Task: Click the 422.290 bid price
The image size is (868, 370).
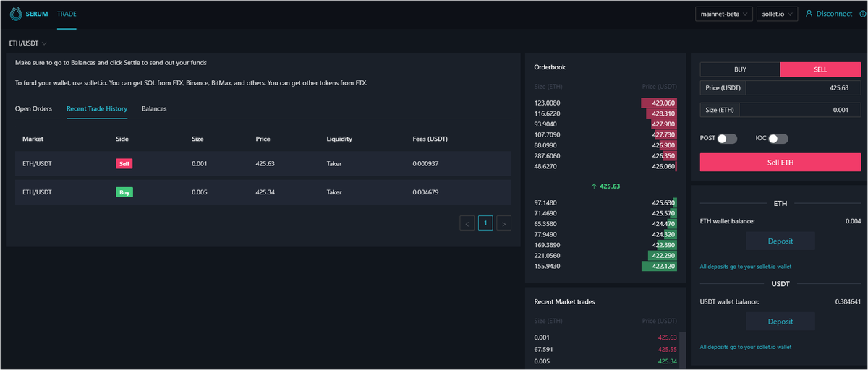Action: point(663,256)
